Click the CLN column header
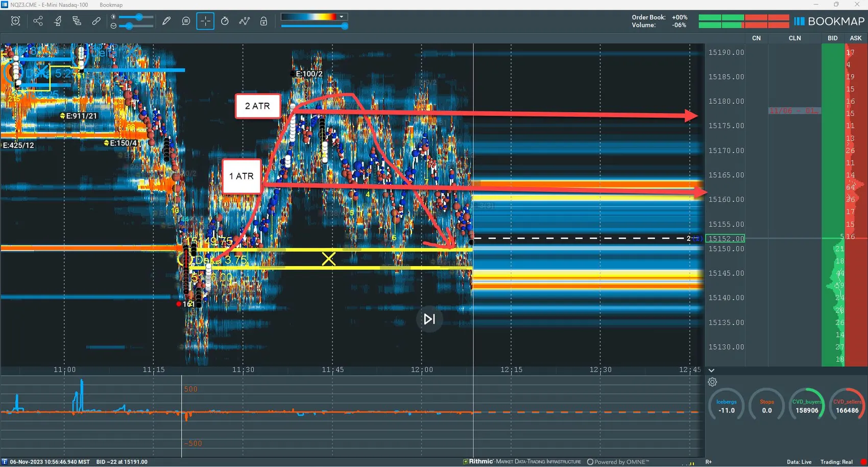Screen dimensions: 868x467 tap(794, 38)
